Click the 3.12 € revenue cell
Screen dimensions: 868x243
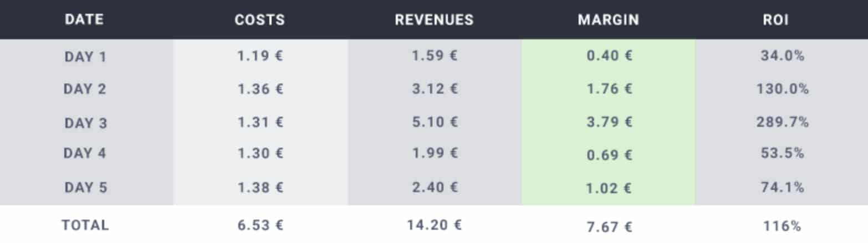[435, 89]
